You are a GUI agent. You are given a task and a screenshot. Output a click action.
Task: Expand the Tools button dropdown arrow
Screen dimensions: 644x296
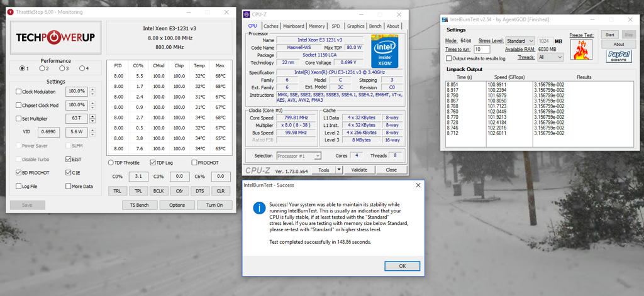(x=339, y=170)
